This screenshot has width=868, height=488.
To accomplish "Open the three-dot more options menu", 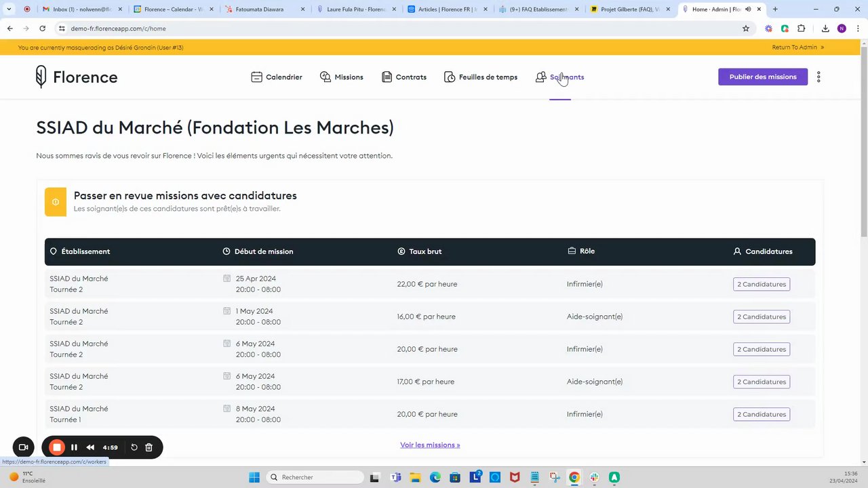I will [x=818, y=77].
